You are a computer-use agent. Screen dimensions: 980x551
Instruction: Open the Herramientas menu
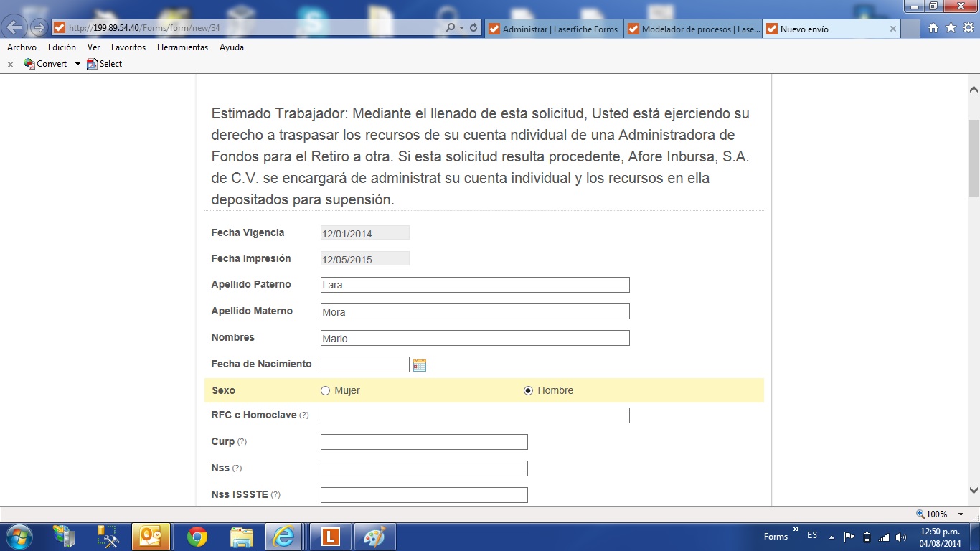pyautogui.click(x=182, y=47)
